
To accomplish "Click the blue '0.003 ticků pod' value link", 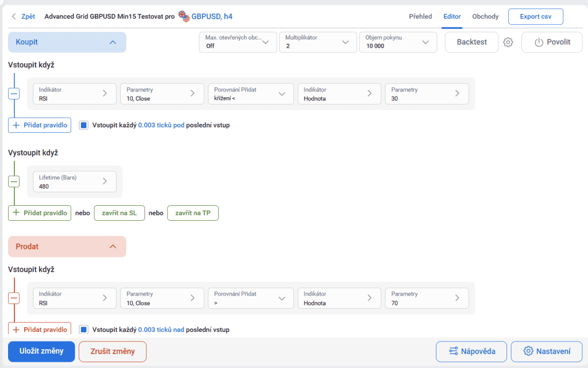I will click(161, 125).
